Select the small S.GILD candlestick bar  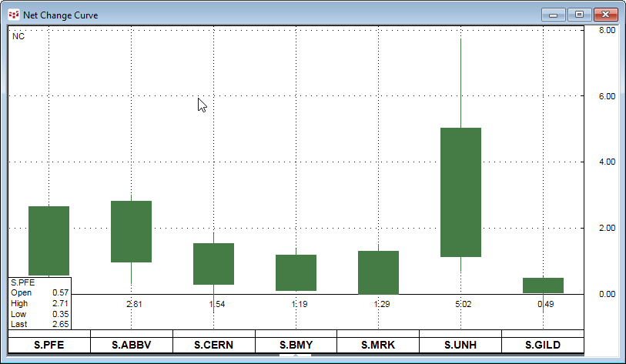click(x=543, y=286)
